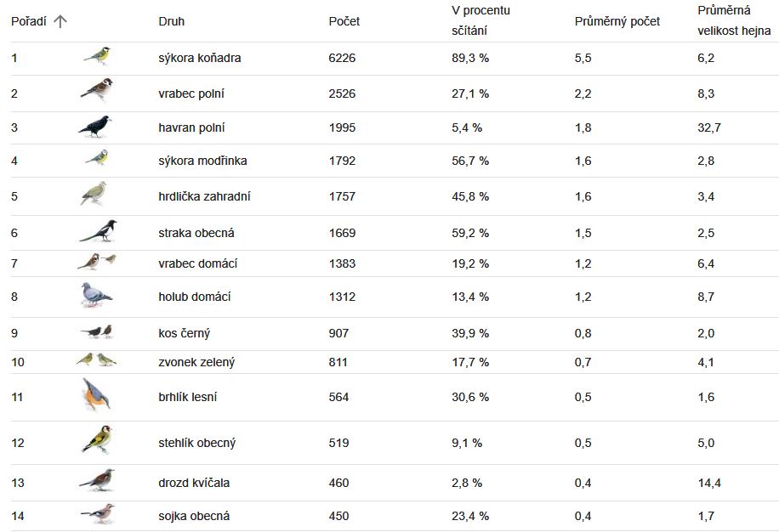Click the straka obecná magpie icon

pyautogui.click(x=99, y=231)
